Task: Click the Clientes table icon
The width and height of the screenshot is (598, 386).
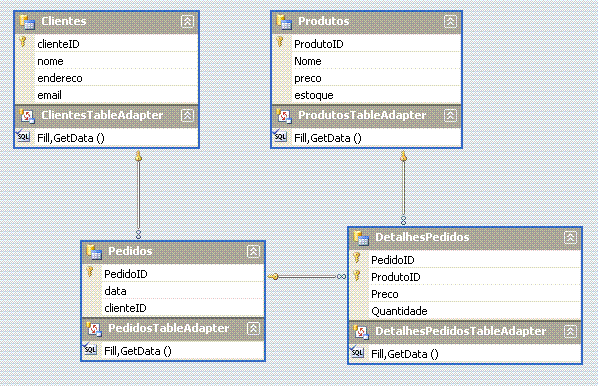Action: (27, 22)
